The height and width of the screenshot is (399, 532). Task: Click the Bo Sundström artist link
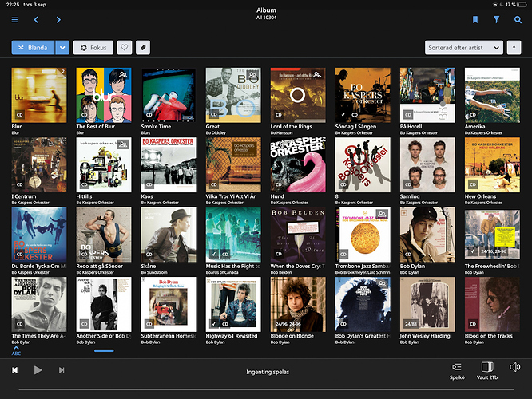153,273
